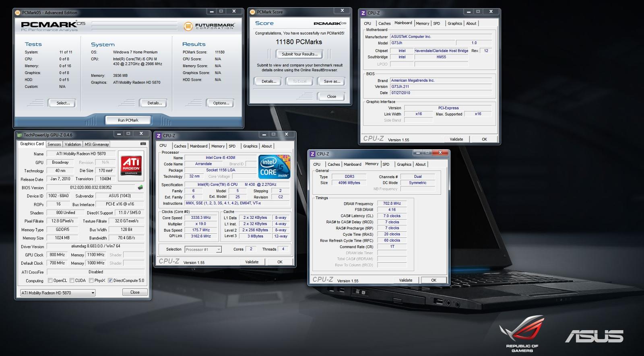Screen dimensions: 644x356
Task: Open the Processor #1 selection dropdown
Action: pyautogui.click(x=203, y=249)
